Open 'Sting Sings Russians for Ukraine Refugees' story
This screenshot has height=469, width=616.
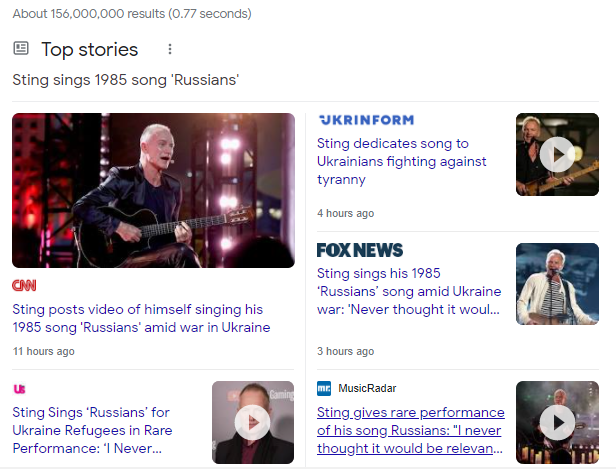[93, 430]
